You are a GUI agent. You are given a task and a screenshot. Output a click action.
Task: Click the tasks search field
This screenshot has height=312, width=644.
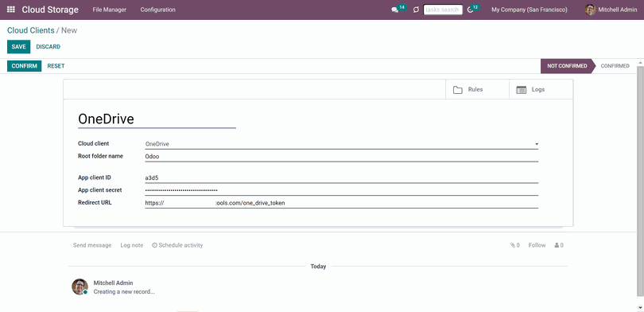[x=443, y=10]
